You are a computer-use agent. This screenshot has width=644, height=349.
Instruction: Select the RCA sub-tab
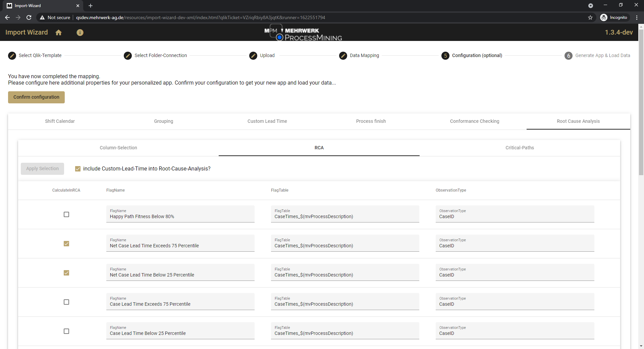pyautogui.click(x=319, y=148)
